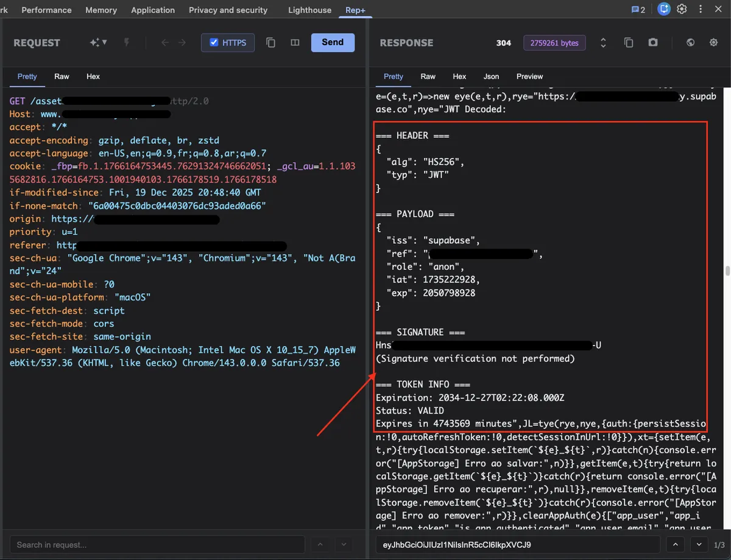Click the lightning bolt icon near request toolbar

coord(126,43)
